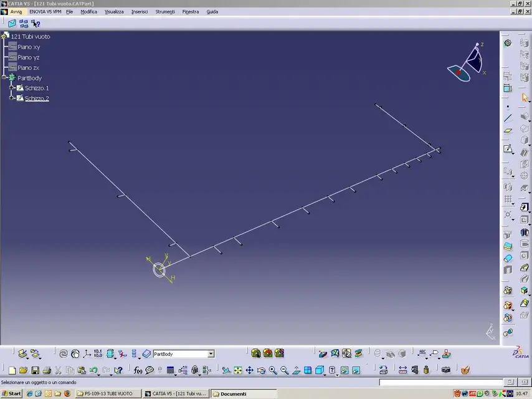
Task: Click the Rotate view icon
Action: [261, 370]
